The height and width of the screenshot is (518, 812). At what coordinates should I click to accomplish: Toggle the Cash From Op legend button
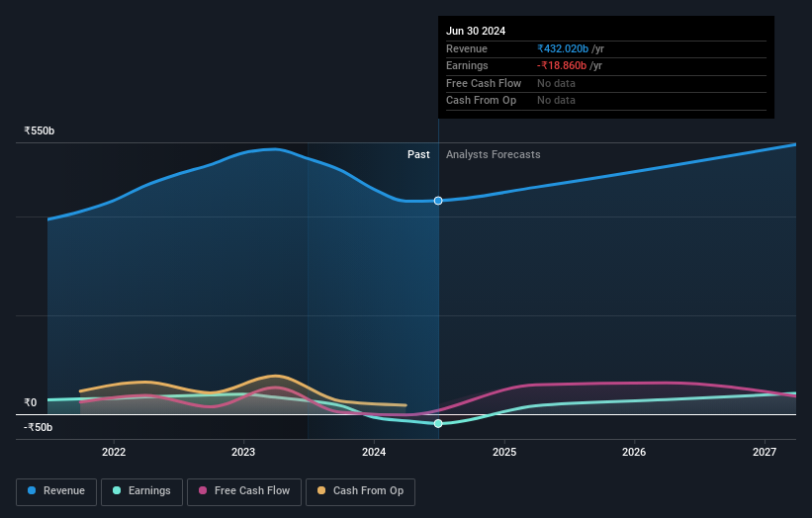(360, 491)
